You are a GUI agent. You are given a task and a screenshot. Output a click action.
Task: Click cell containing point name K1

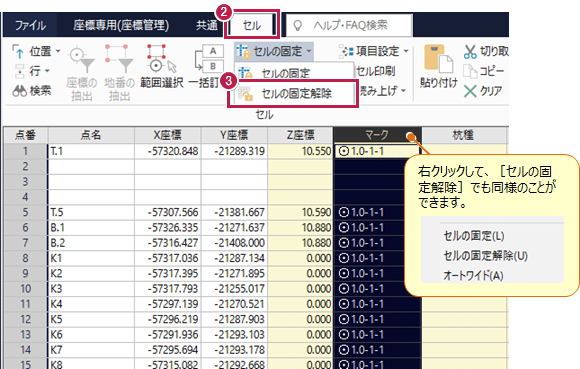point(91,258)
